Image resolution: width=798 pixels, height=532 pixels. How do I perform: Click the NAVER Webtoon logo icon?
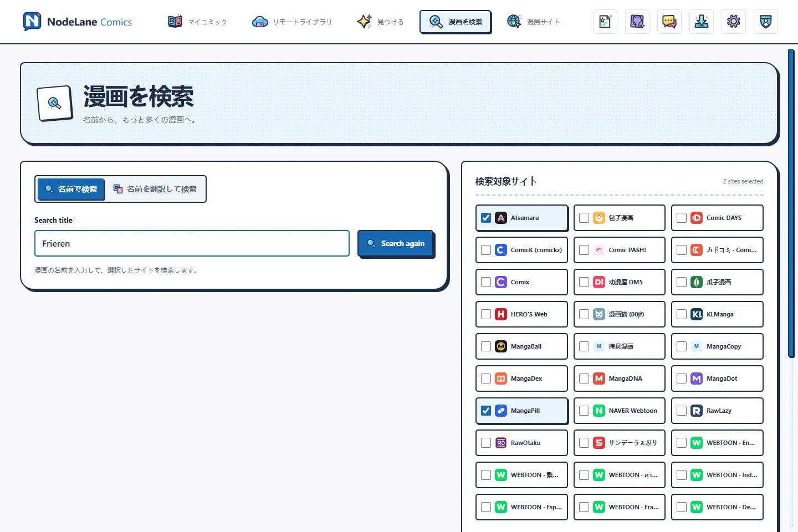(599, 411)
